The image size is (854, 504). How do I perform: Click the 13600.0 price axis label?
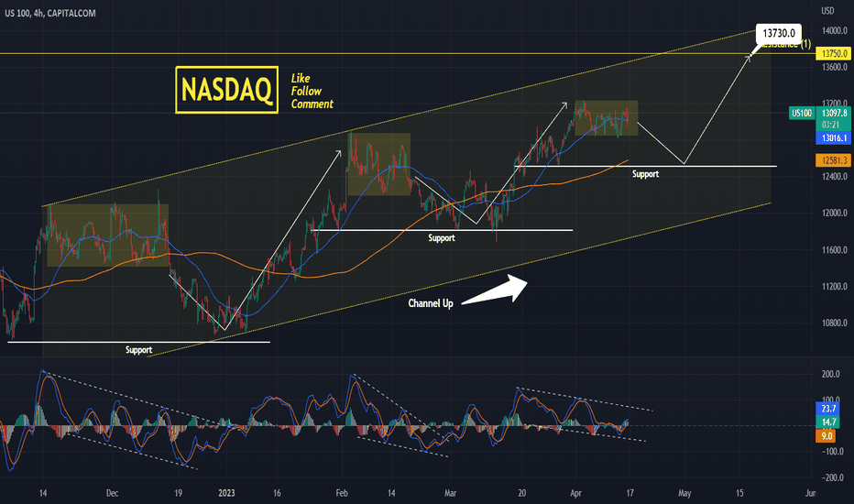[835, 67]
